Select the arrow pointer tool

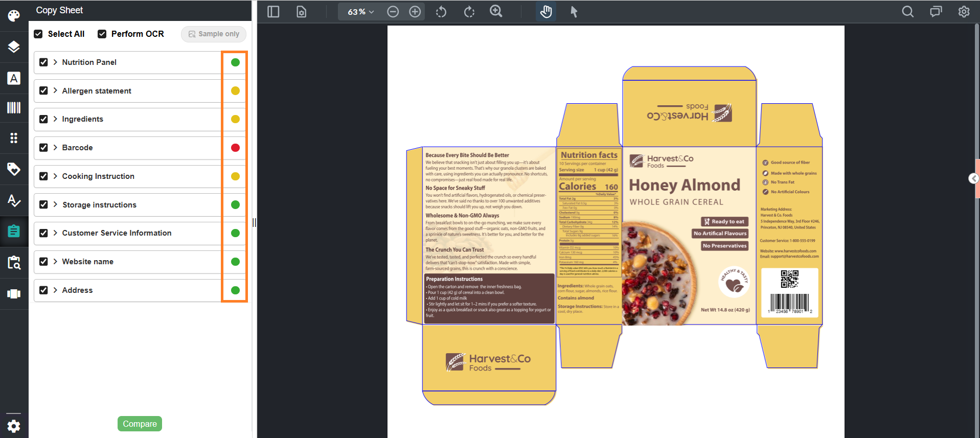(574, 11)
